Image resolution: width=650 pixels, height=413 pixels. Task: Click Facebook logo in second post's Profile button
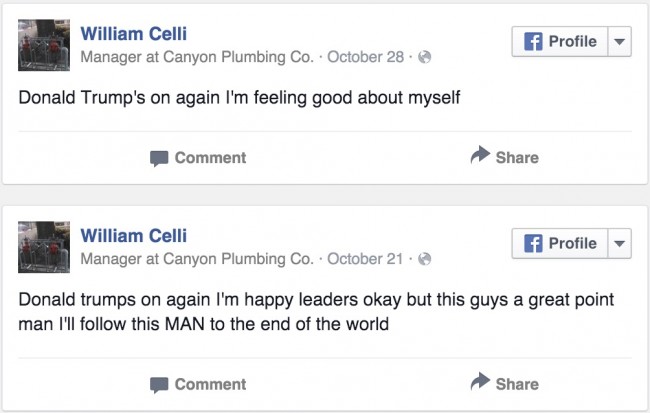pos(533,244)
